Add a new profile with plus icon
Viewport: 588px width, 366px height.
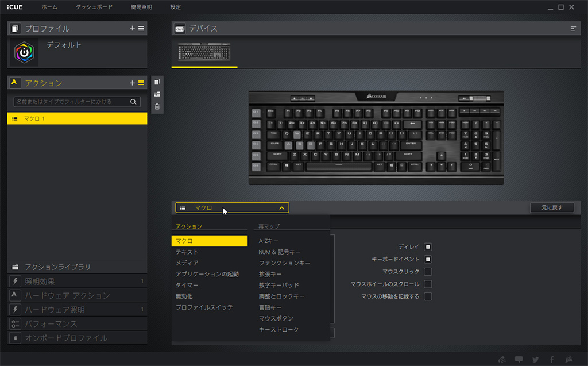pos(132,29)
